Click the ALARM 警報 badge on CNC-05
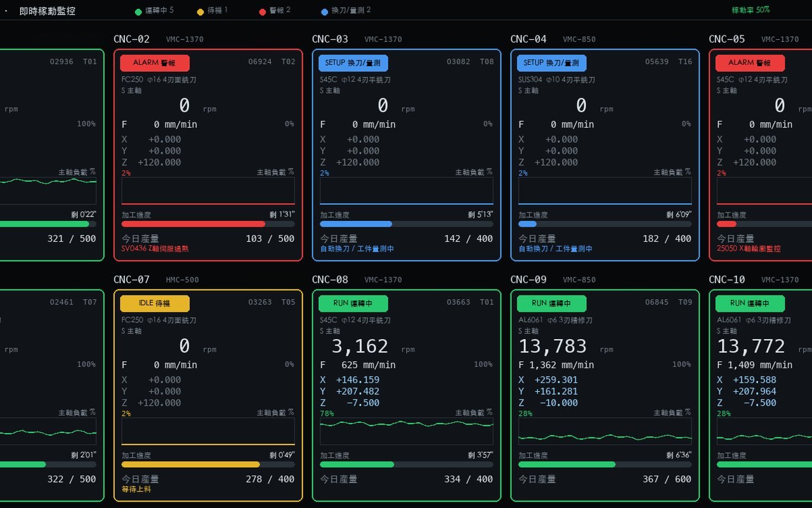 point(750,63)
